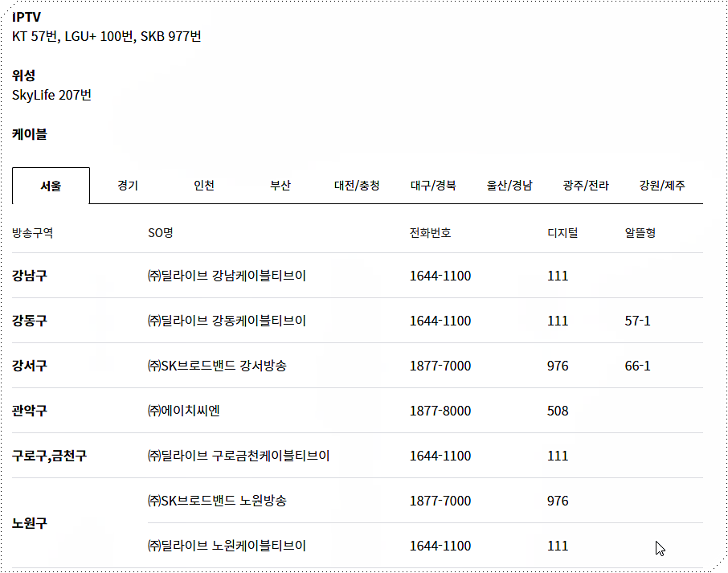This screenshot has width=728, height=573.
Task: Click the 구로구,금천구 broadcast area
Action: 50,456
